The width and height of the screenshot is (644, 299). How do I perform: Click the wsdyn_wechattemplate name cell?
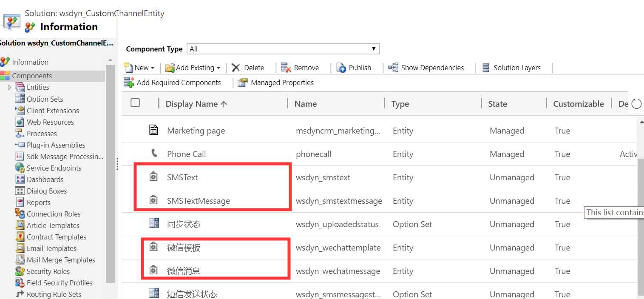(338, 248)
